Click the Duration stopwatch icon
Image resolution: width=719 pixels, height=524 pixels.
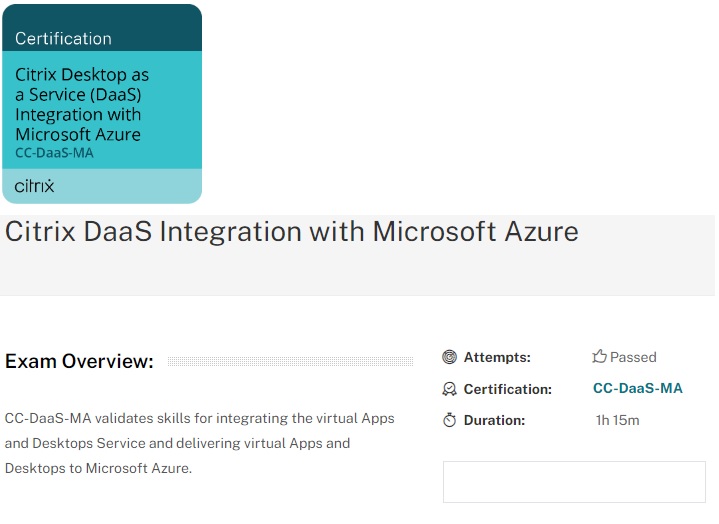click(450, 420)
